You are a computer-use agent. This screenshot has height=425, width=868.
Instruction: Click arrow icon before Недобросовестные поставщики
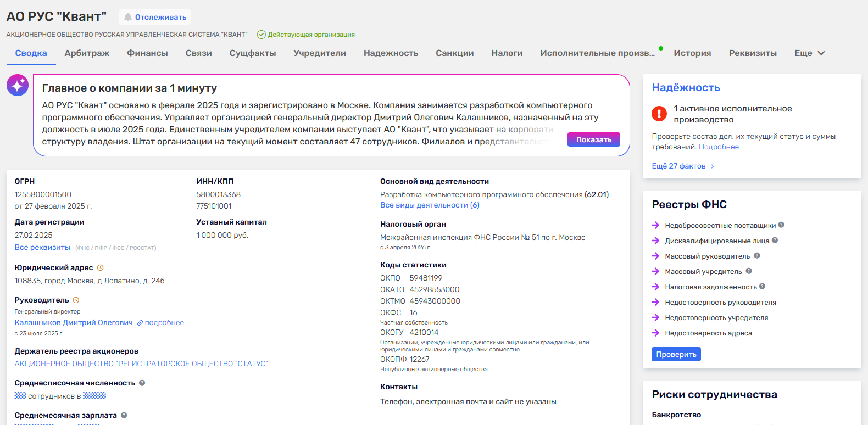655,225
